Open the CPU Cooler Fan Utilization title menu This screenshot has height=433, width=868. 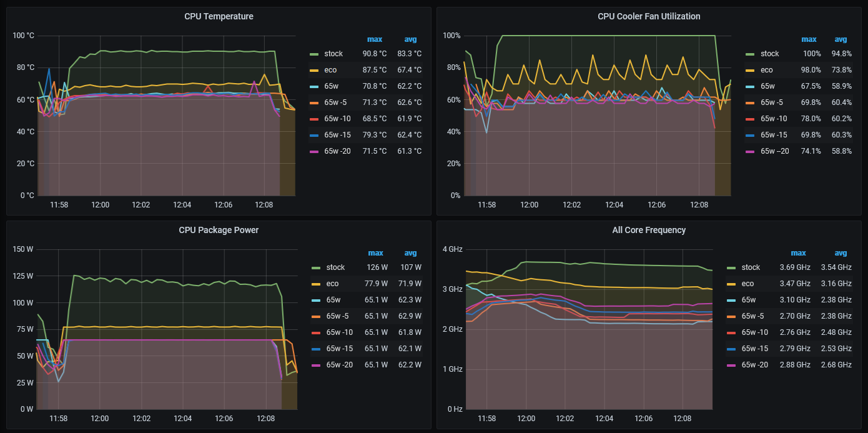[x=649, y=17]
